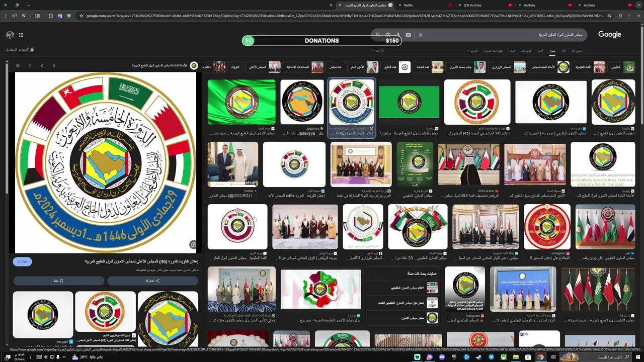Open the Brave shield icon

[69, 16]
